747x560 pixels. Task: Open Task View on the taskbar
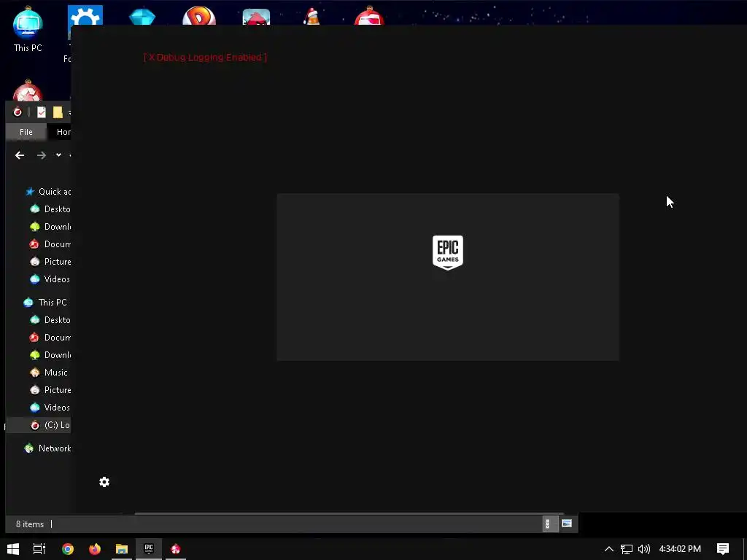click(39, 549)
